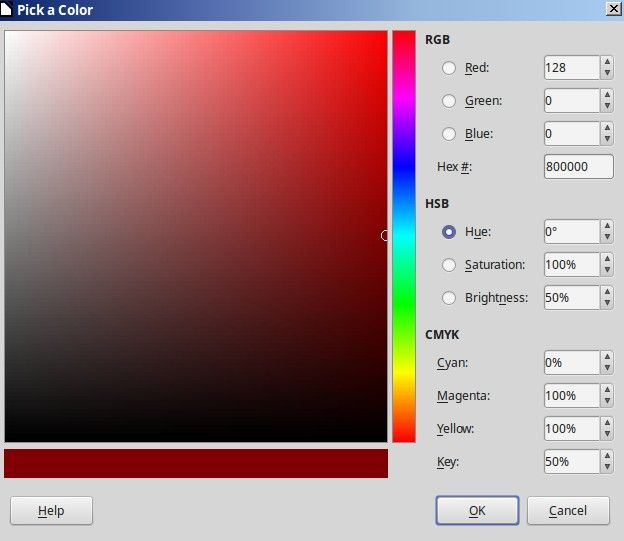Increase the Red value with up arrow
The image size is (624, 541).
coord(607,62)
